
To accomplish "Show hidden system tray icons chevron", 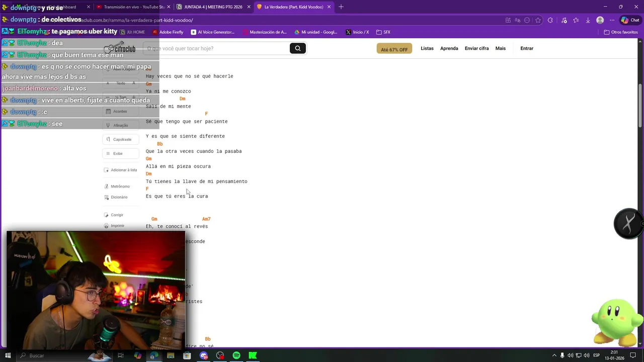I will pyautogui.click(x=553, y=355).
